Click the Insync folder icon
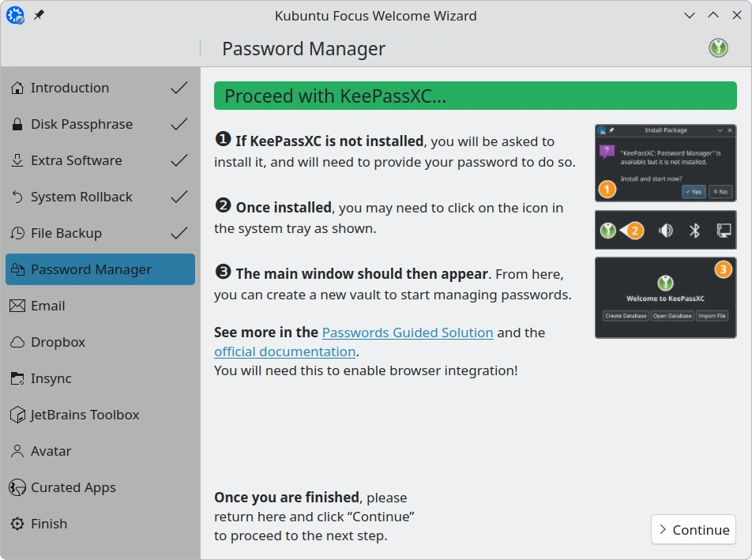752x560 pixels. [17, 379]
